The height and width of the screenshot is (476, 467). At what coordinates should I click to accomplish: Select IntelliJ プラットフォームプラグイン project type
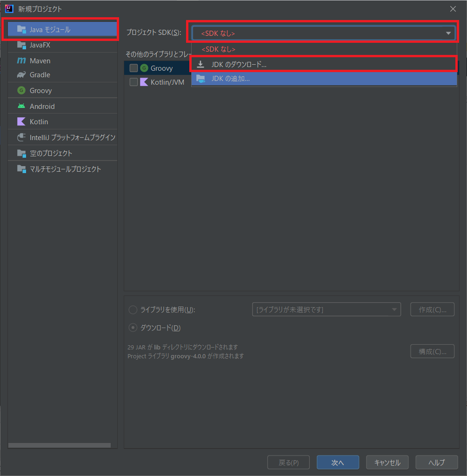[x=62, y=138]
